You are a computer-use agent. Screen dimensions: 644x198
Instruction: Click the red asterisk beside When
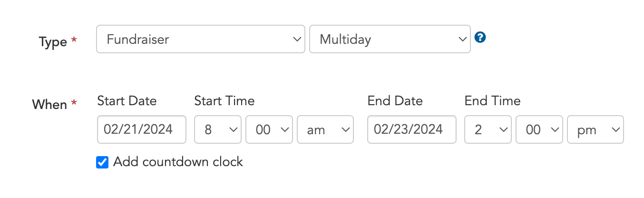74,103
